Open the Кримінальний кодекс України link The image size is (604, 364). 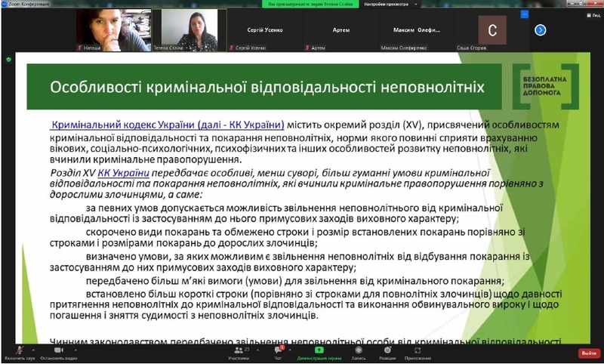168,125
